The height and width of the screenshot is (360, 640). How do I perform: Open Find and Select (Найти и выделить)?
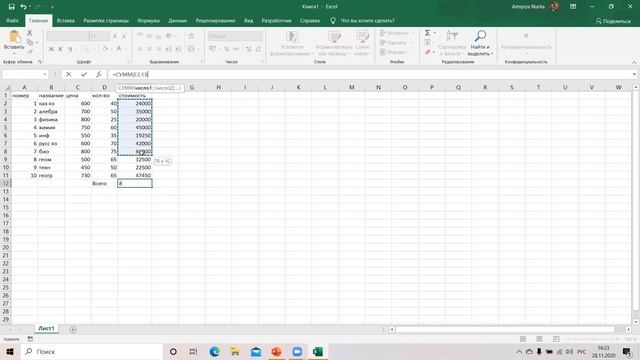pyautogui.click(x=480, y=43)
